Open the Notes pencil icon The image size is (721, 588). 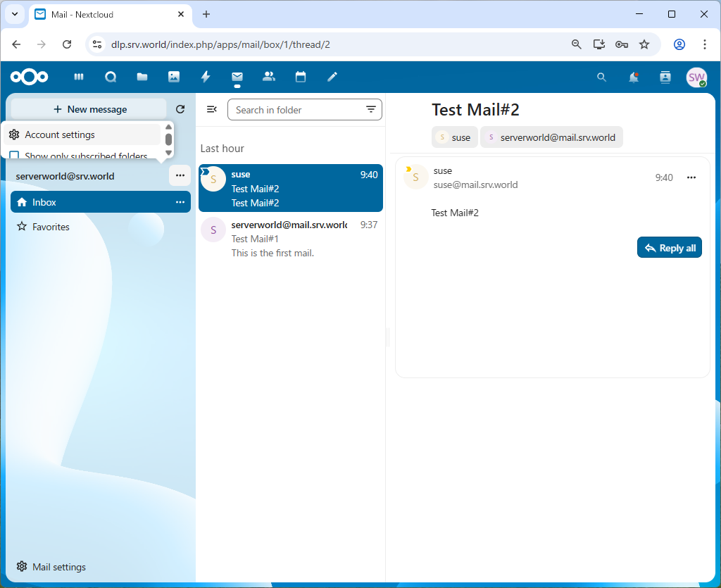click(x=332, y=77)
